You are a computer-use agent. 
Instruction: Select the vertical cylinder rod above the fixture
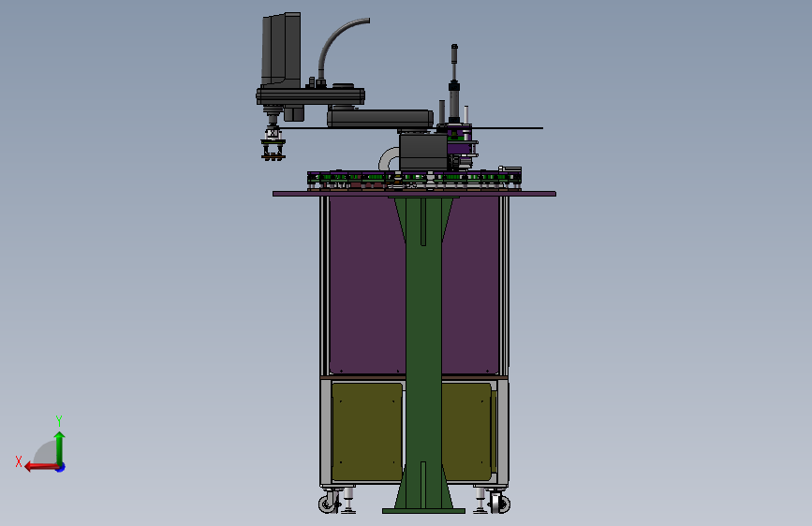coord(454,83)
